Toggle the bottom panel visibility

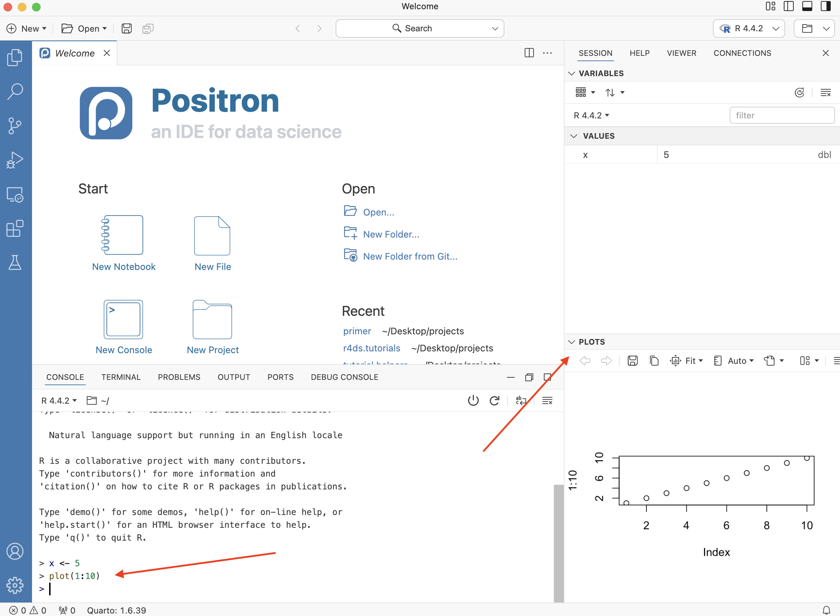807,6
